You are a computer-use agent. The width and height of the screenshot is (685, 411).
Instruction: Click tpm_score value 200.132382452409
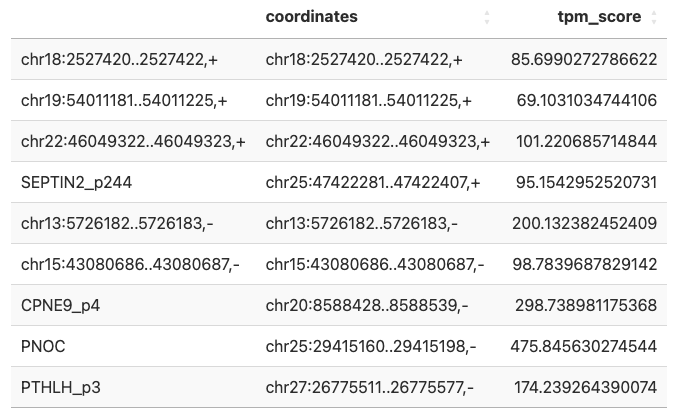click(584, 223)
